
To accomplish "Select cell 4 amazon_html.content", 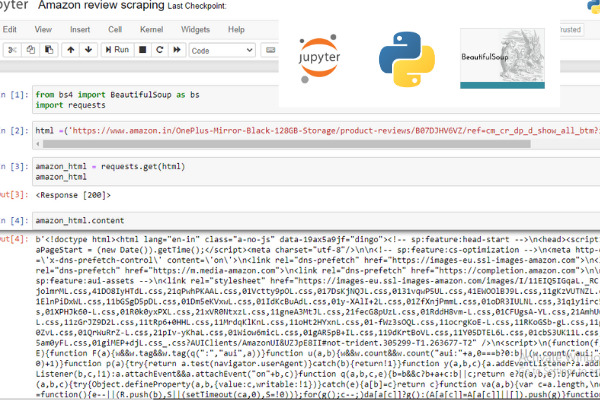I will click(316, 220).
